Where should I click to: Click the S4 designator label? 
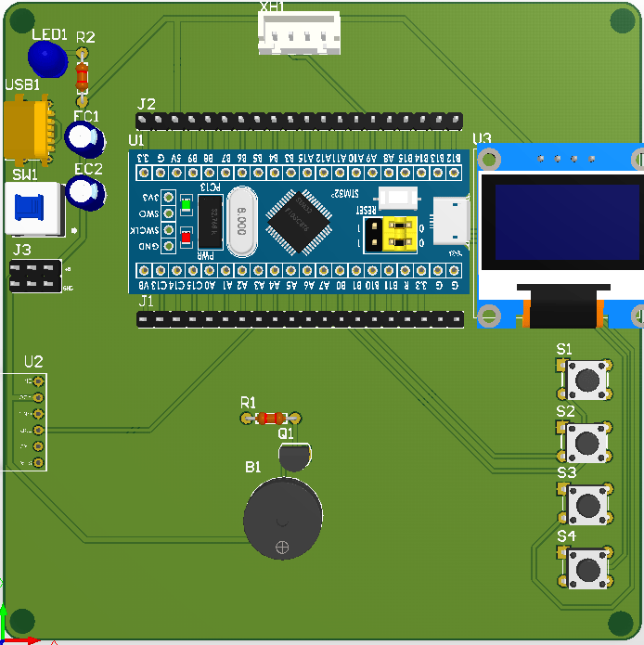[x=566, y=536]
